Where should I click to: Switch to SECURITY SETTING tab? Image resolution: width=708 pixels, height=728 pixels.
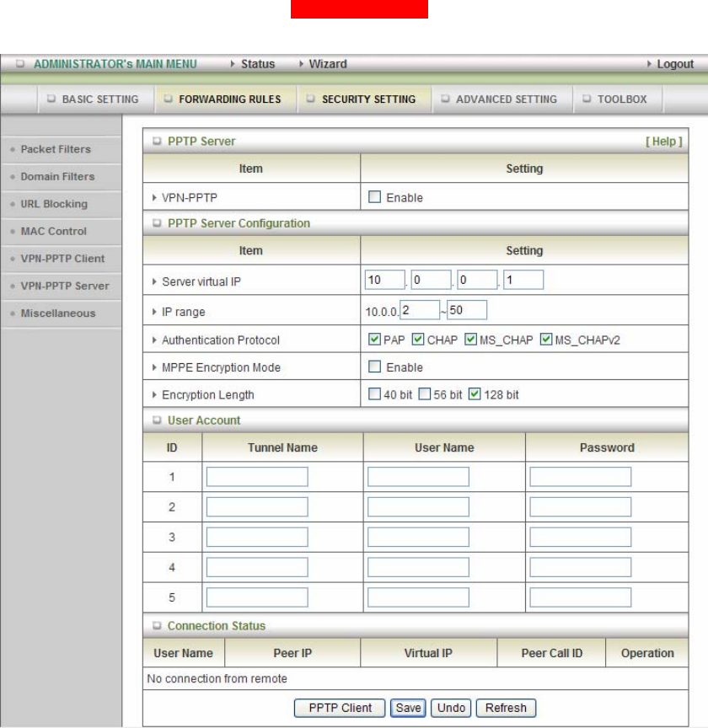click(x=364, y=99)
